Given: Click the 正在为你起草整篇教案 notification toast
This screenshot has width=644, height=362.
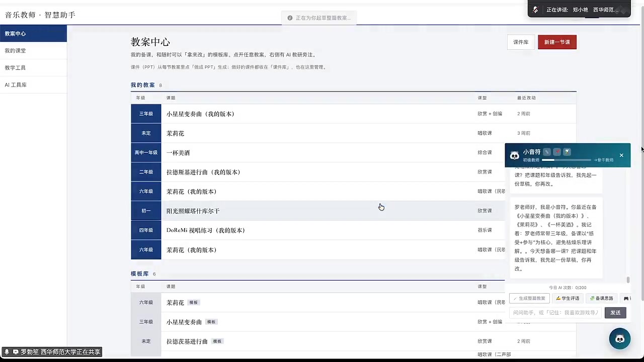Looking at the screenshot, I should [319, 18].
